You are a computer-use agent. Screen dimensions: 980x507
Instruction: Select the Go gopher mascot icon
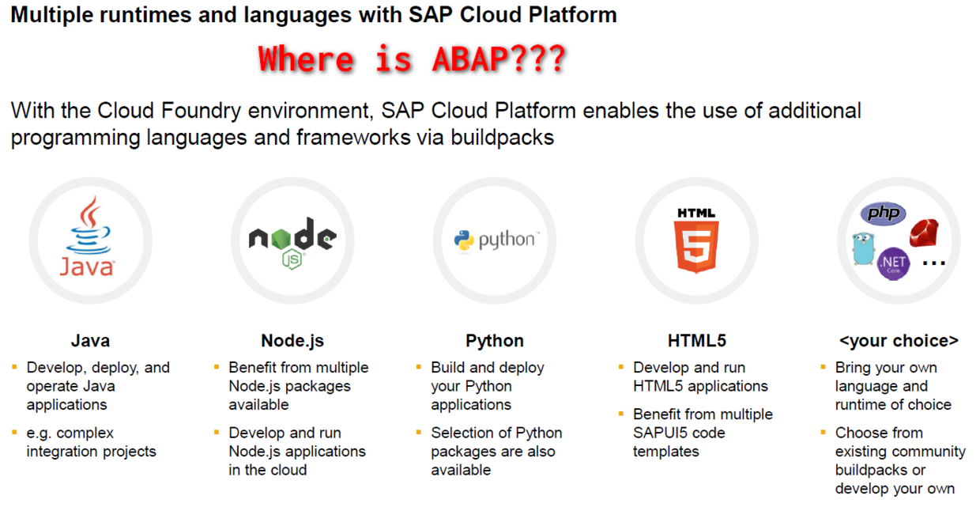pyautogui.click(x=865, y=248)
